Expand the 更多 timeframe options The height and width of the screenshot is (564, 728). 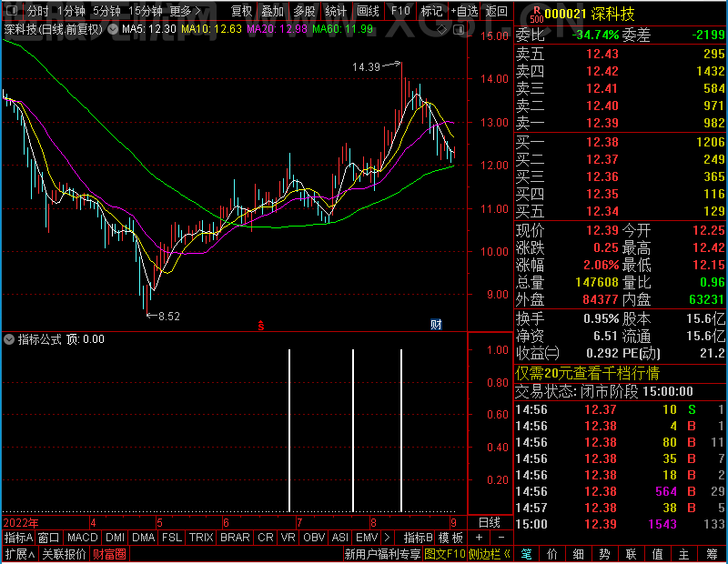pos(186,11)
